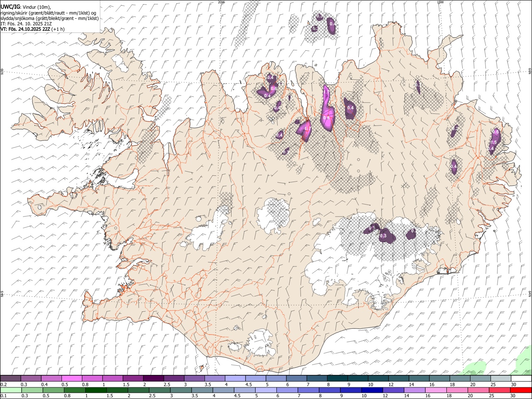Screen dimensions: 532x399
Task: Click the slate blue 7 snow legend swatch
Action: point(317,378)
